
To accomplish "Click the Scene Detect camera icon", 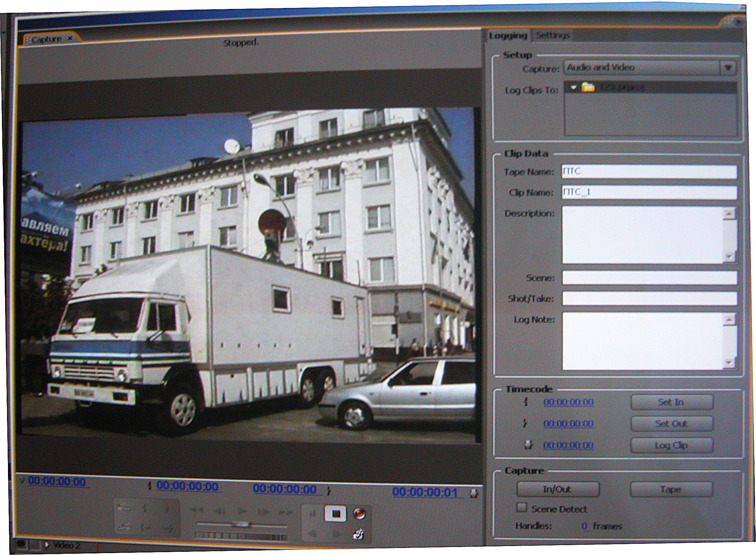I will 359,534.
